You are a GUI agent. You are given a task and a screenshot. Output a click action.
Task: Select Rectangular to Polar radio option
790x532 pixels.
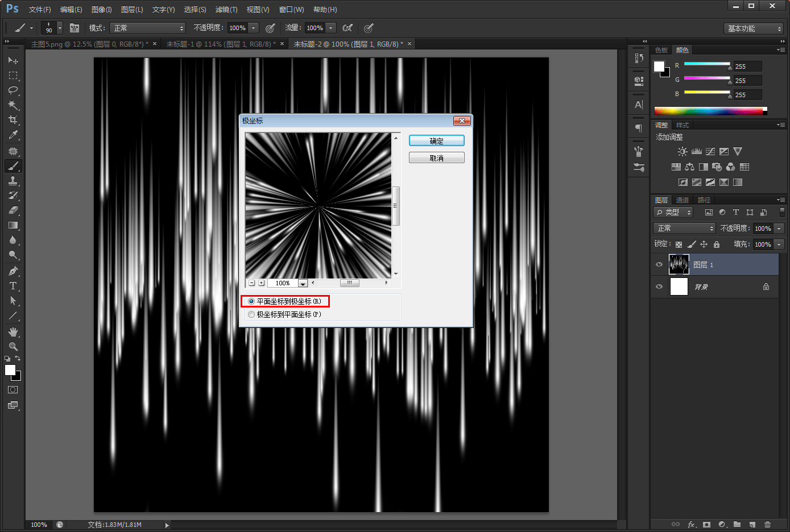285,301
